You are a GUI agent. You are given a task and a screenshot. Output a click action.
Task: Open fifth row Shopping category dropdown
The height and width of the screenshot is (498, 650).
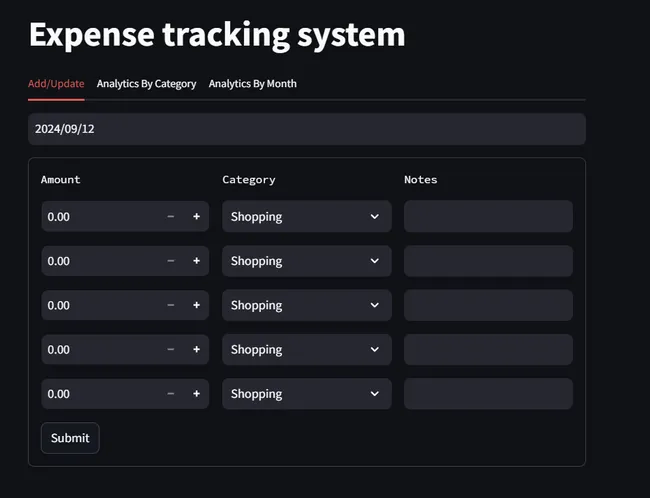click(307, 394)
